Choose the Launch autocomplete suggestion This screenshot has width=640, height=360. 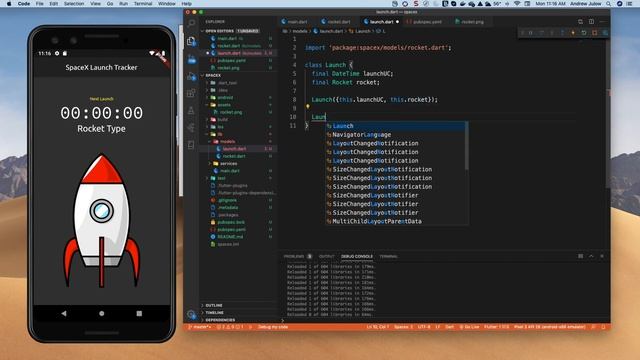(395, 126)
